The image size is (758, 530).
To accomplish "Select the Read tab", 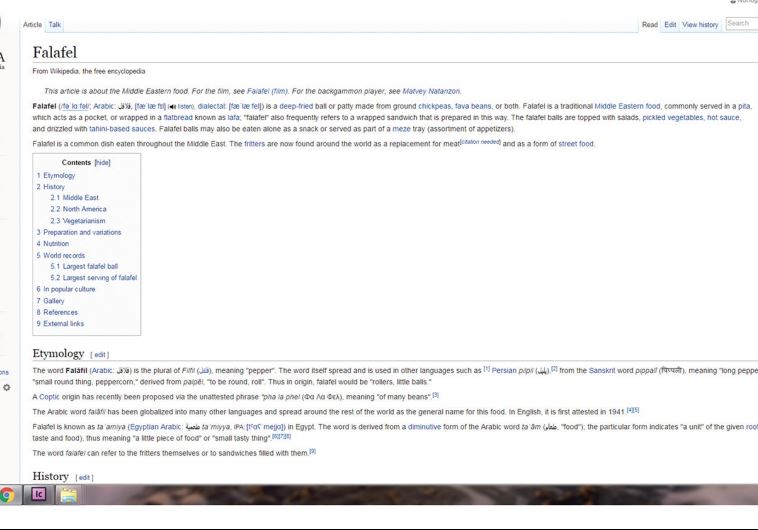I will click(650, 24).
